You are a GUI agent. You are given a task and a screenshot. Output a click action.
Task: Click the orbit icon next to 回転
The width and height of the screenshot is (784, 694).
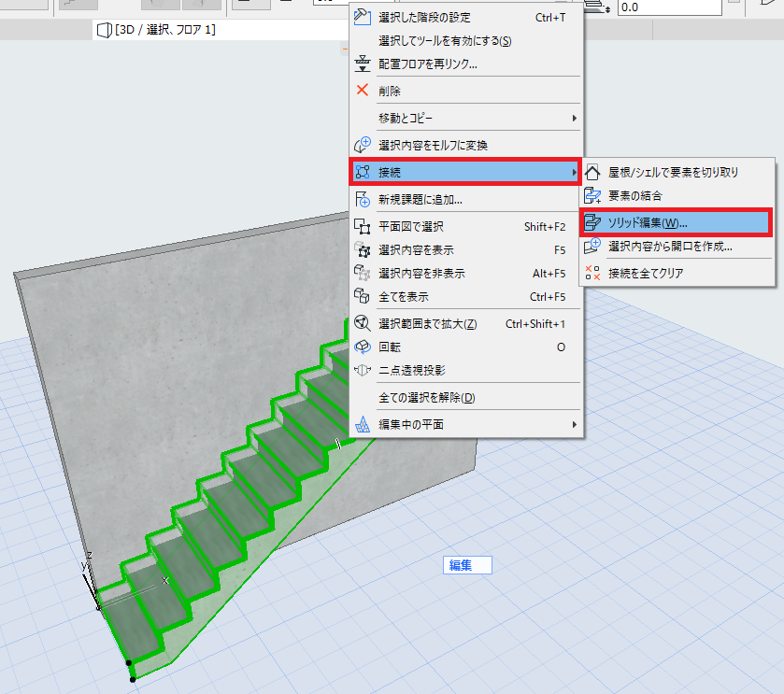362,347
